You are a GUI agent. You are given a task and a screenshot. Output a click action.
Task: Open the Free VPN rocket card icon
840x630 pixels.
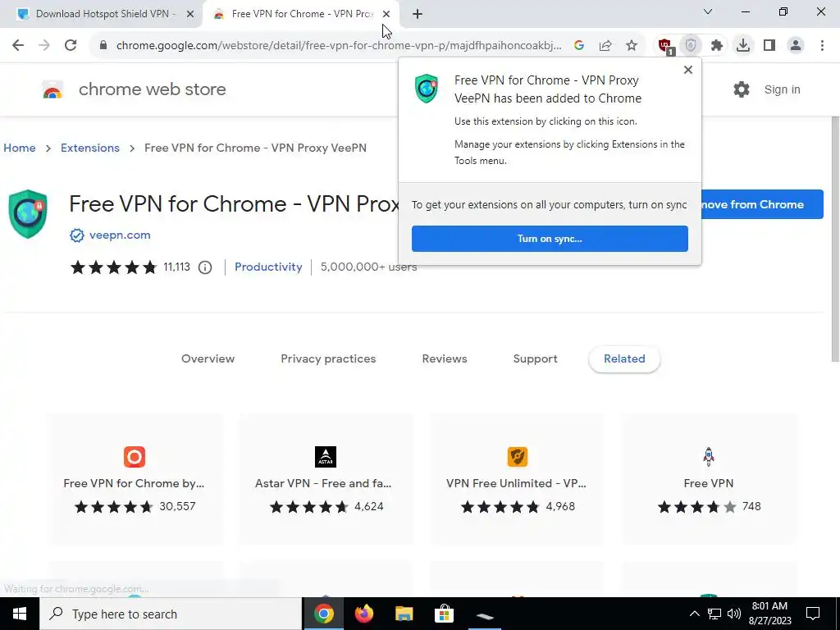tap(708, 457)
